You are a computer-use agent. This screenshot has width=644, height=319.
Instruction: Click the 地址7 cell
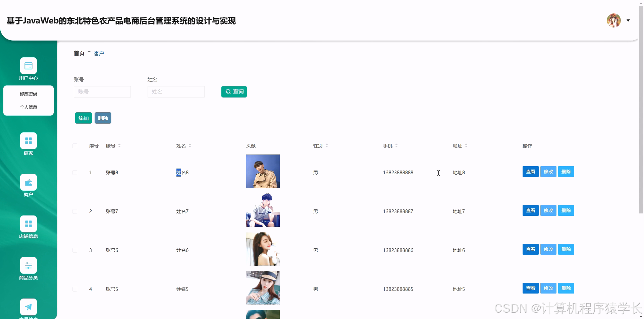(x=459, y=211)
